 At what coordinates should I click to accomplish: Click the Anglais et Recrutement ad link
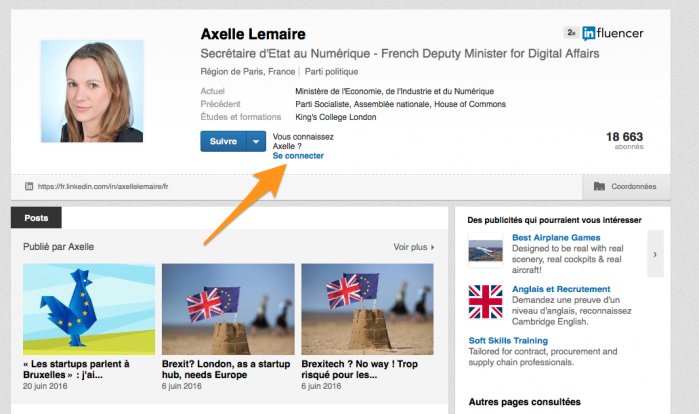(x=561, y=289)
